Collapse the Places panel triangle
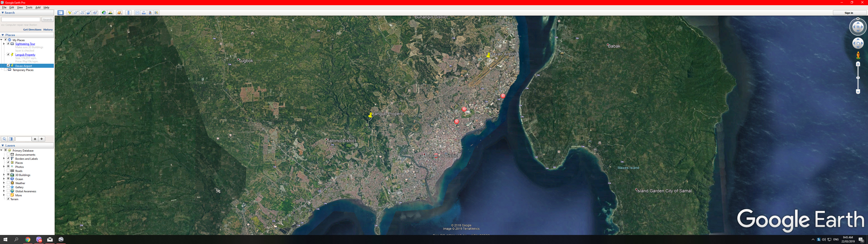The width and height of the screenshot is (868, 244). (x=3, y=35)
